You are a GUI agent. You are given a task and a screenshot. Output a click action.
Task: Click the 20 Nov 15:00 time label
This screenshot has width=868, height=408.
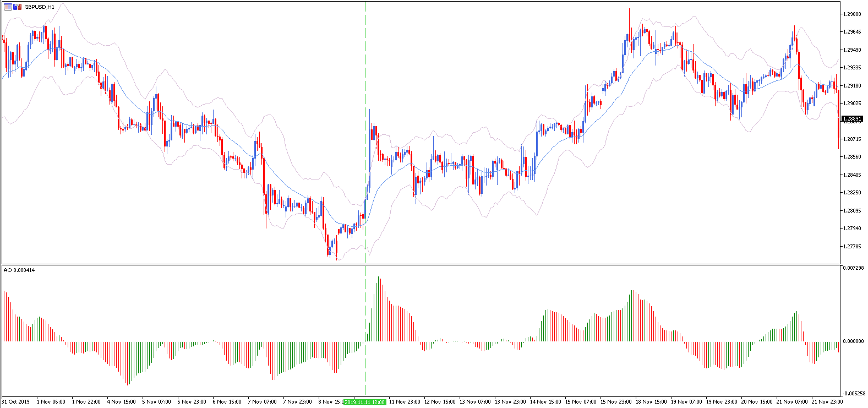click(757, 402)
